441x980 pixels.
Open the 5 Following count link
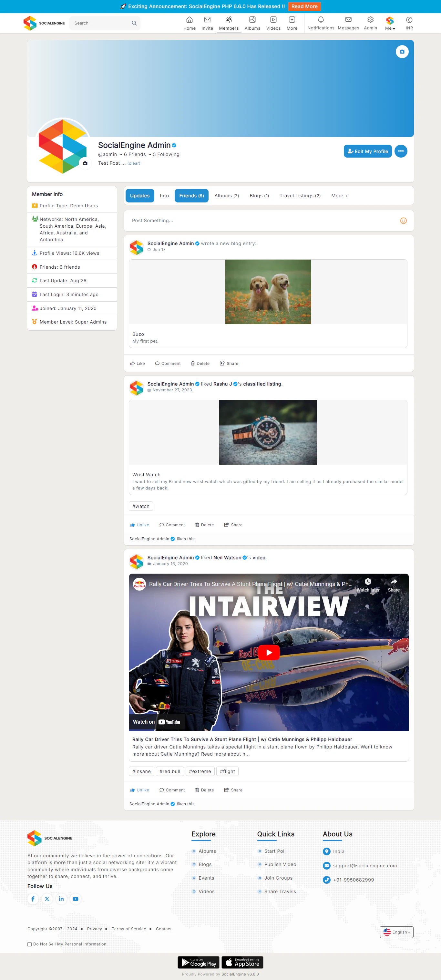point(166,154)
